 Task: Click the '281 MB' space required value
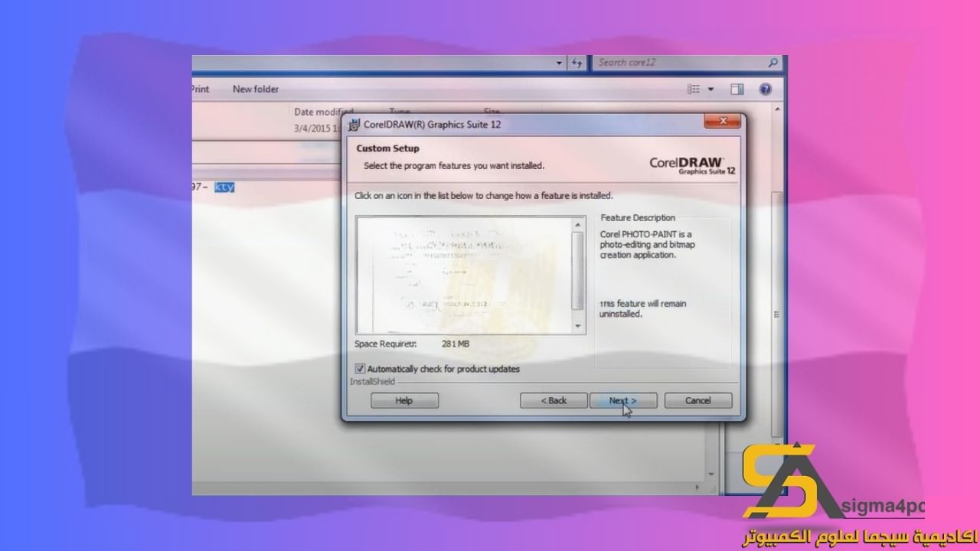point(456,344)
